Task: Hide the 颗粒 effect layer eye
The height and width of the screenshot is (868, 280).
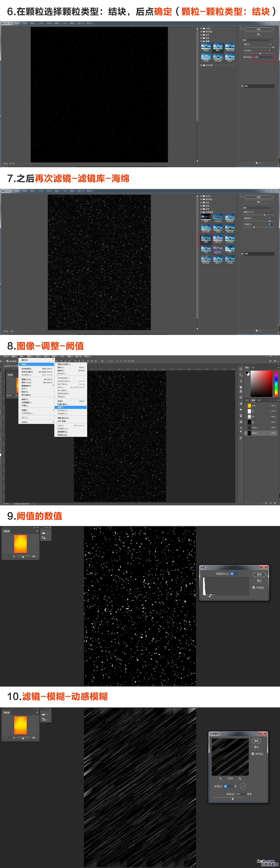Action: coord(242,86)
